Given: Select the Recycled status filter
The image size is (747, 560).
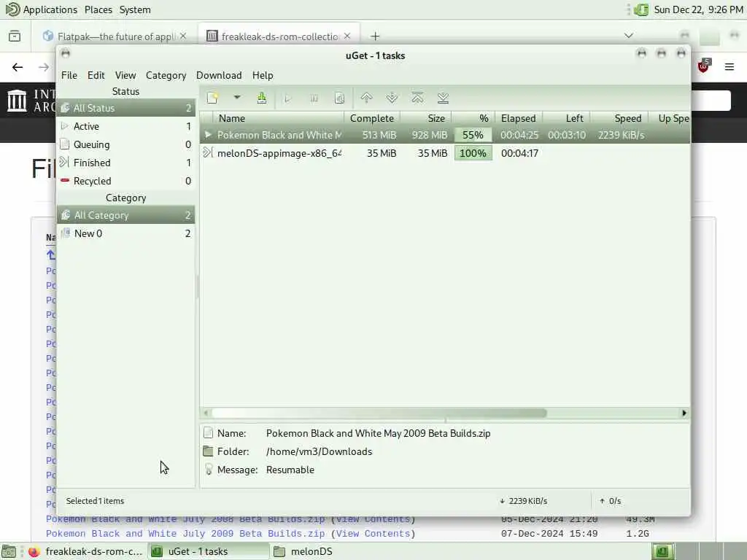Looking at the screenshot, I should 125,181.
